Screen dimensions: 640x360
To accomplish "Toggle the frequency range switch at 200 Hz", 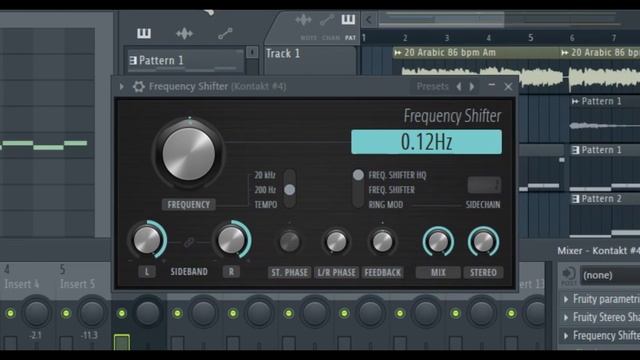I will [289, 189].
